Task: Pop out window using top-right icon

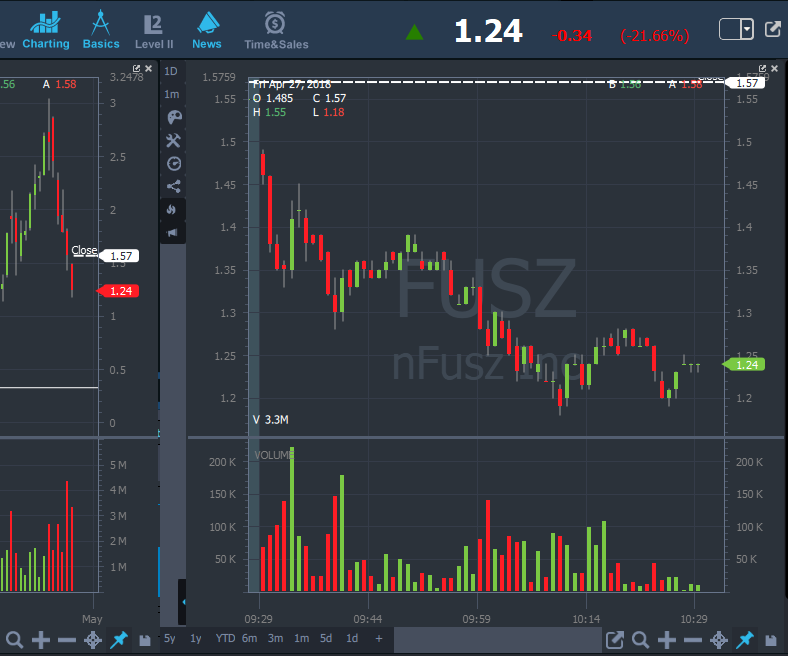Action: [772, 29]
